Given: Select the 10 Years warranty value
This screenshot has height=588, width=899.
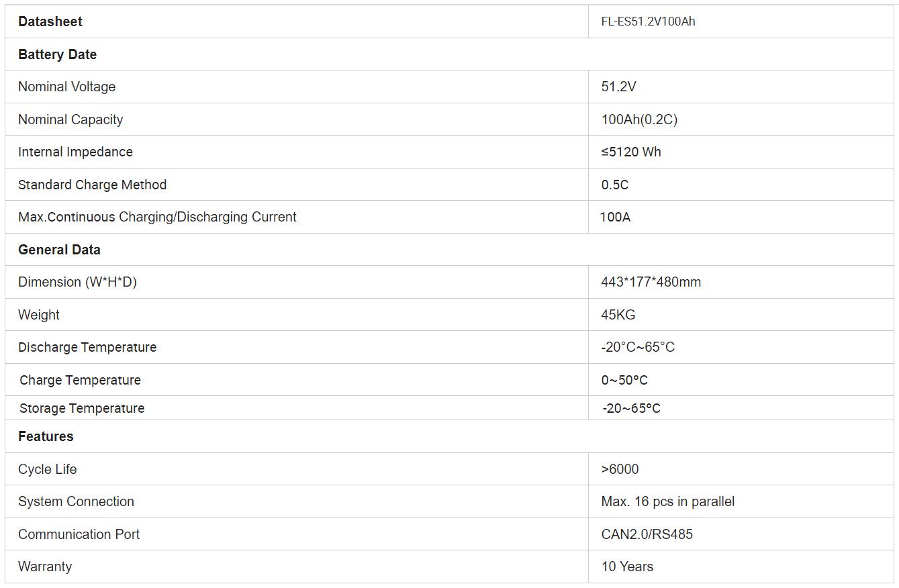Looking at the screenshot, I should [627, 567].
